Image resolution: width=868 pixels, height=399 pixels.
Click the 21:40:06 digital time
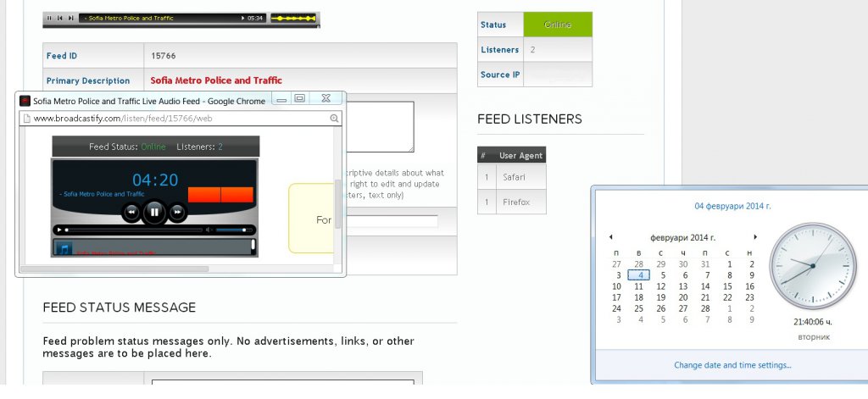pos(813,322)
